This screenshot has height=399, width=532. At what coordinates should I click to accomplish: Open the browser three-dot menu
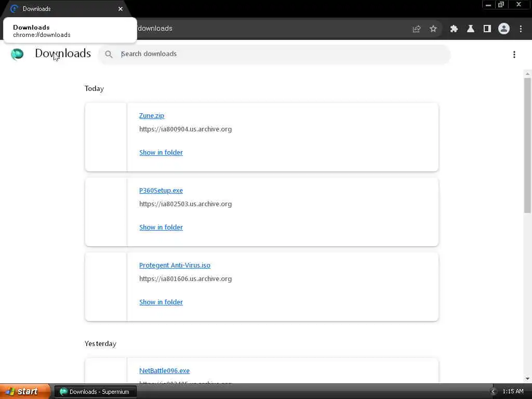pos(521,29)
